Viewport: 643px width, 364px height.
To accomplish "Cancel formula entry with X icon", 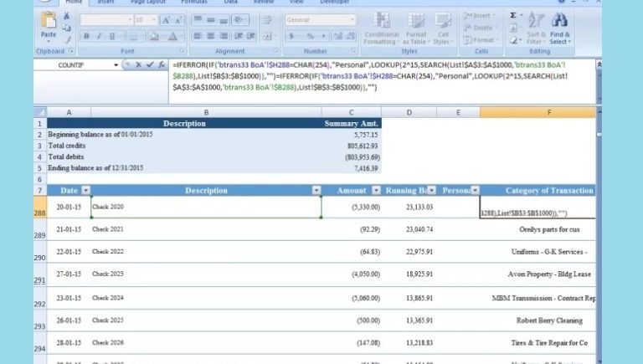I will click(139, 64).
